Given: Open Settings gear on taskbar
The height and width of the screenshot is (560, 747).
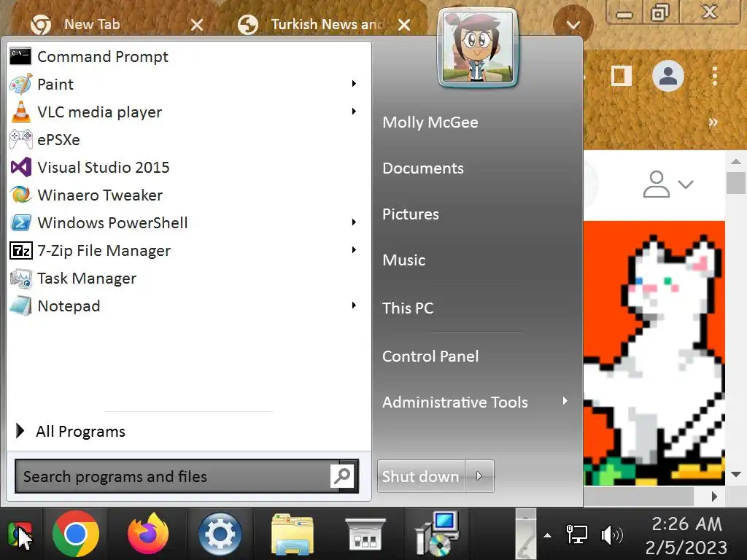Looking at the screenshot, I should point(220,534).
